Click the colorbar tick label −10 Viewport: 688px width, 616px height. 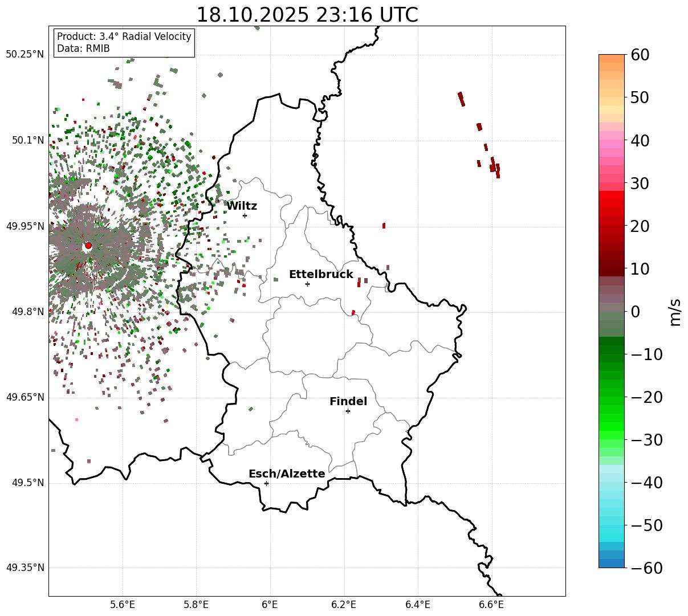[646, 354]
